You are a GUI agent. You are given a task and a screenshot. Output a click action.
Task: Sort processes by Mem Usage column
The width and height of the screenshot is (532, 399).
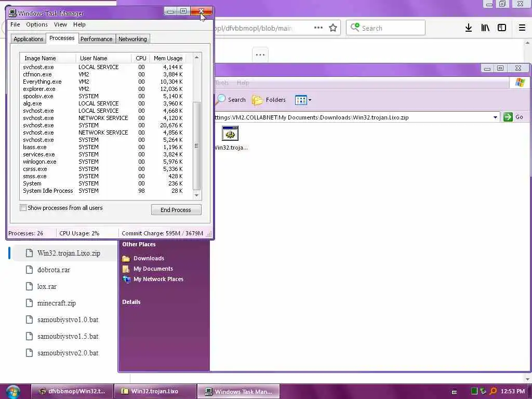click(x=168, y=58)
